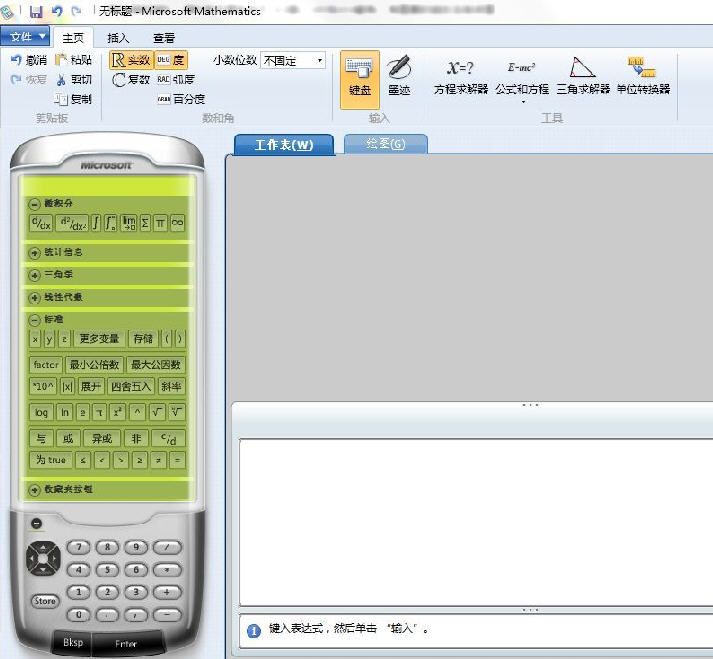Image resolution: width=713 pixels, height=659 pixels.
Task: Click the x² square key
Action: [x=118, y=413]
